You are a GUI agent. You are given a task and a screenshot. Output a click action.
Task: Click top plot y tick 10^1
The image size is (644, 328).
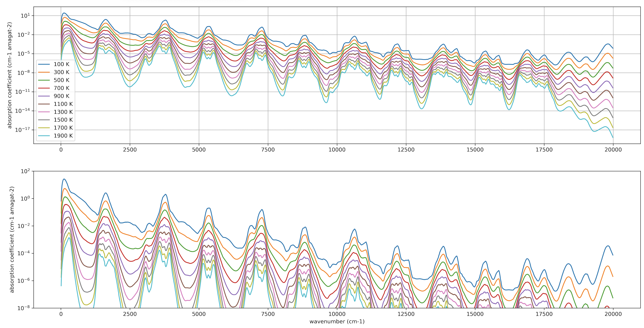(25, 16)
